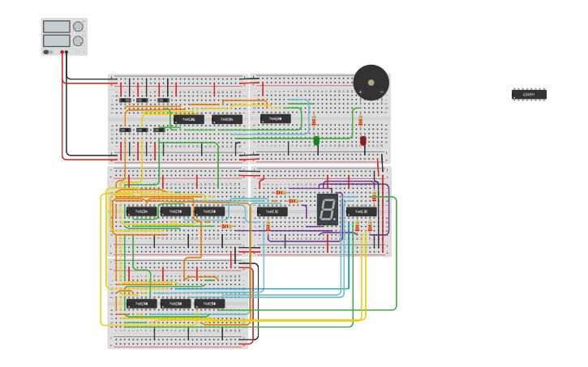Select the second IC on the top-left breadboard

[x=227, y=119]
